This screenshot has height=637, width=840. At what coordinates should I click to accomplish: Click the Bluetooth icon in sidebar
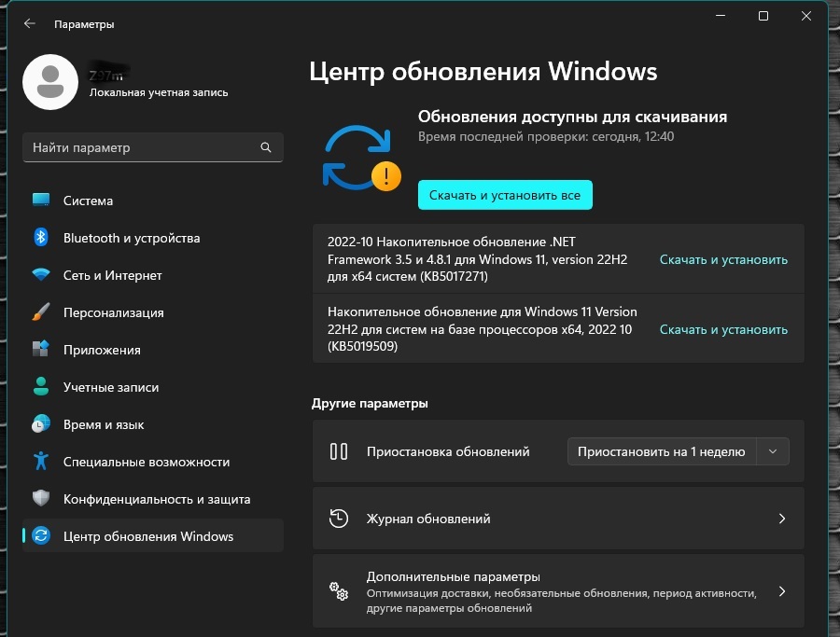pos(41,237)
